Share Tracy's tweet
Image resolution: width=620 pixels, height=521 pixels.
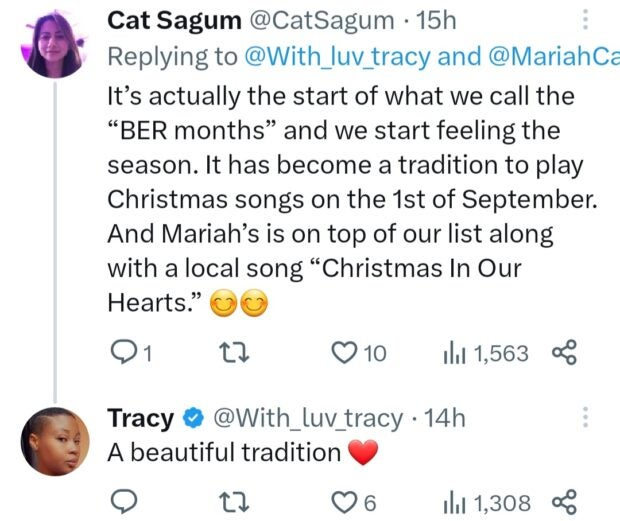(564, 502)
